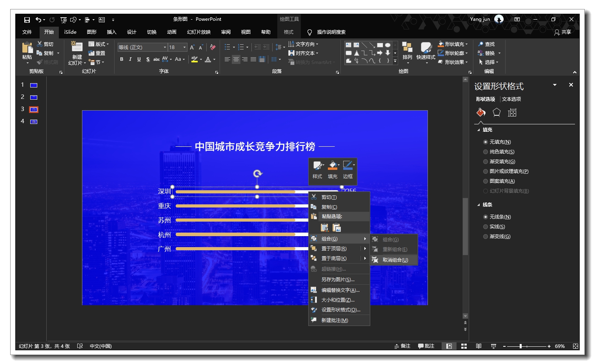Click the Undo arrow icon
The height and width of the screenshot is (364, 595).
(x=38, y=20)
